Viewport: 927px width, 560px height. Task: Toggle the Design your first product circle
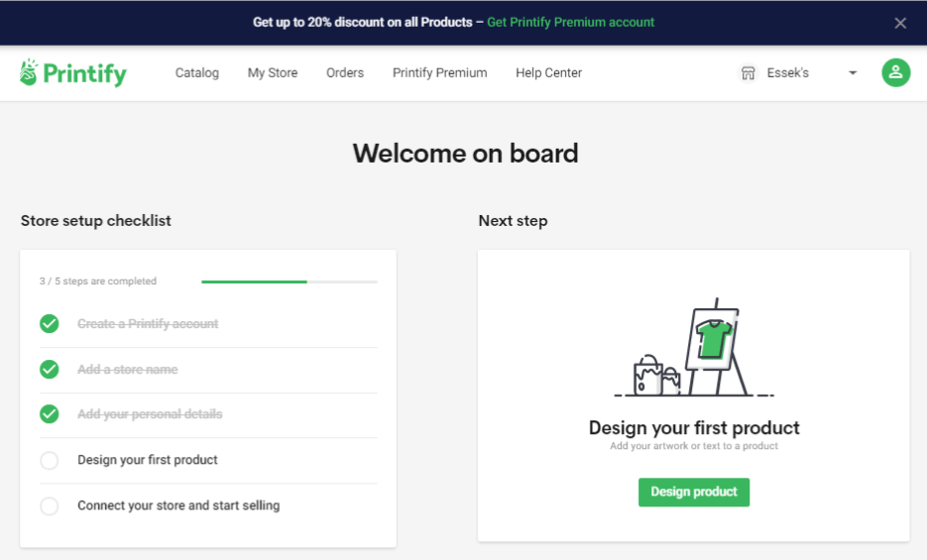coord(50,460)
